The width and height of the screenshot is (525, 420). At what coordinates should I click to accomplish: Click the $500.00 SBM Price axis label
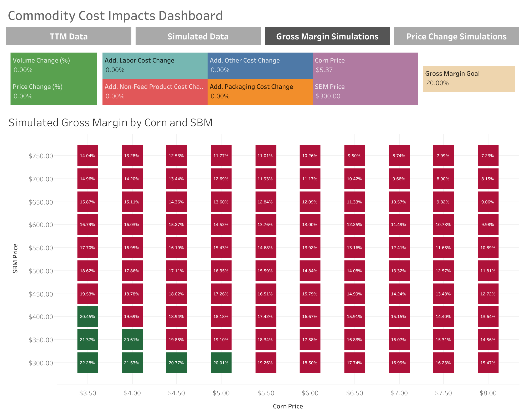coord(41,271)
